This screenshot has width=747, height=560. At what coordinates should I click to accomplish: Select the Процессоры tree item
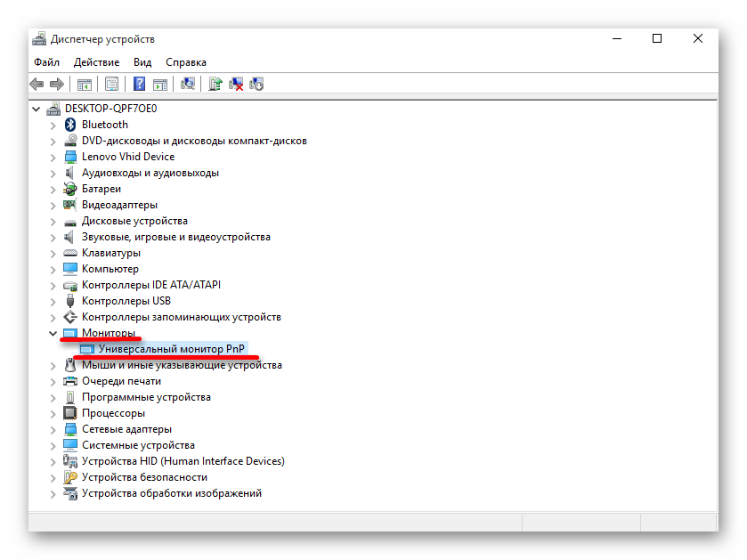[x=113, y=413]
